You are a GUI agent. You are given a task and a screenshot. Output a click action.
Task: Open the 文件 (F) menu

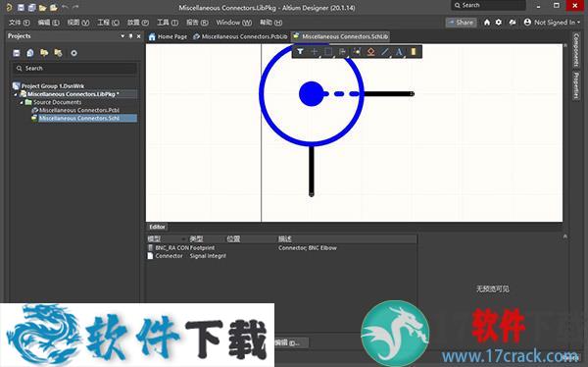[20, 23]
